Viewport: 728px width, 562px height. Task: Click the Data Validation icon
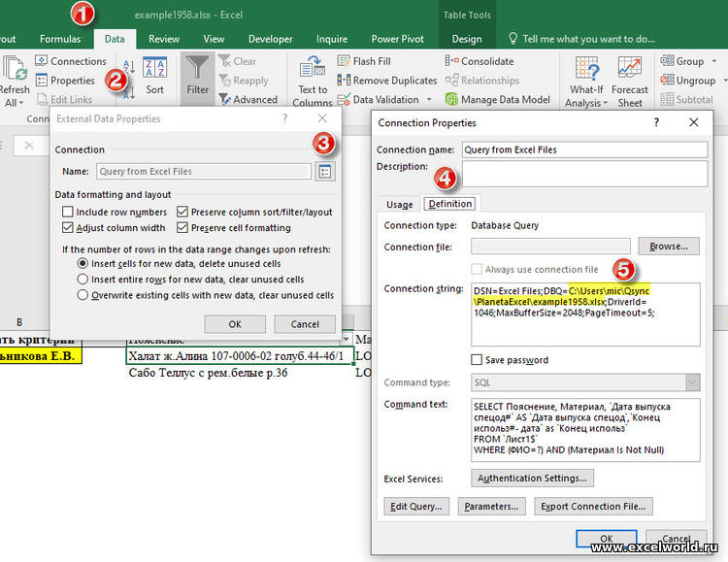[x=344, y=99]
